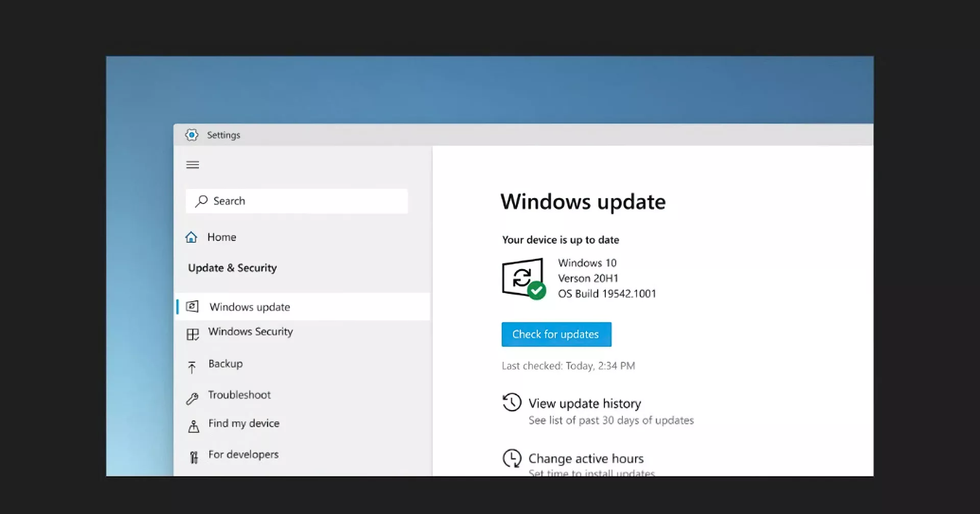Viewport: 980px width, 514px height.
Task: Click the Settings gear icon in title bar
Action: tap(191, 135)
